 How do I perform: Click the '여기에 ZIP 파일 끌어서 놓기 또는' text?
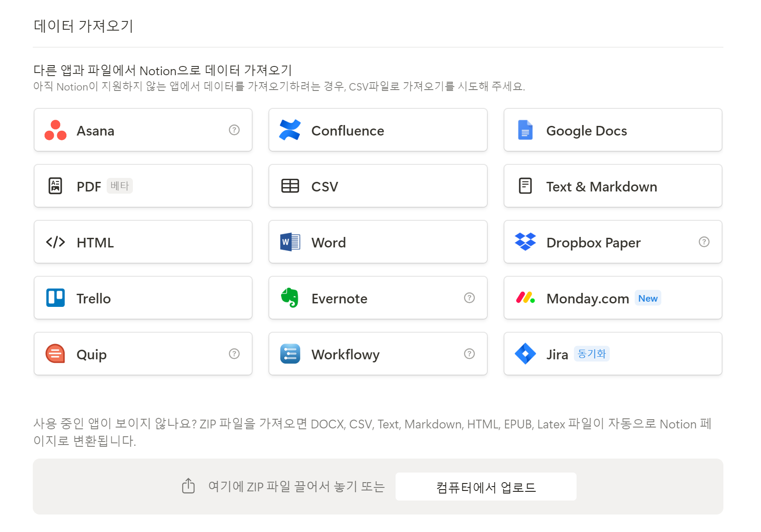[296, 487]
